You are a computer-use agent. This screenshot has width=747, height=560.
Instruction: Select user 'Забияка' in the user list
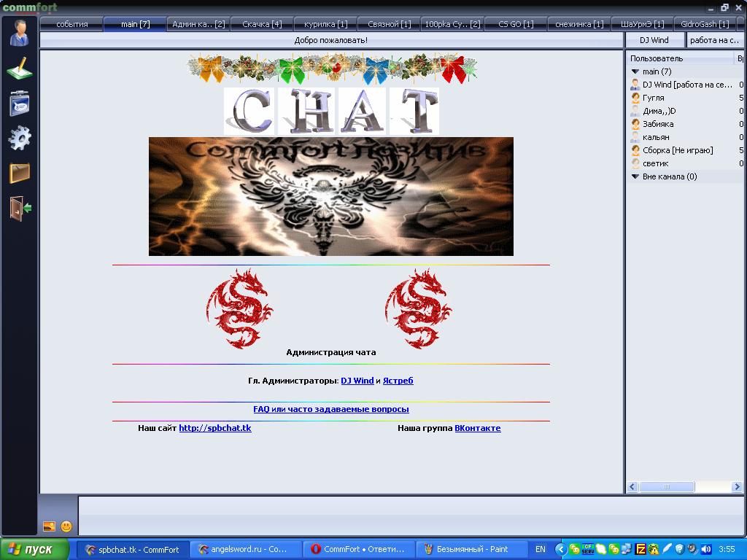pos(657,124)
